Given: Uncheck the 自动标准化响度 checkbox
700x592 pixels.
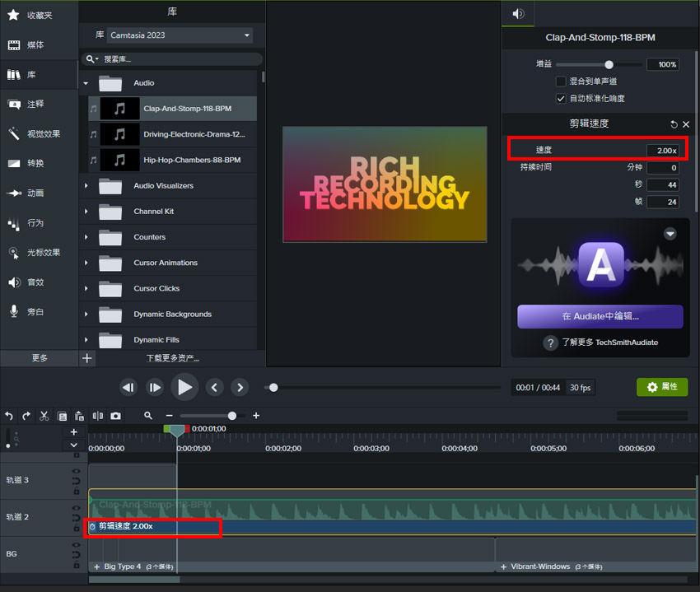Looking at the screenshot, I should pos(561,99).
